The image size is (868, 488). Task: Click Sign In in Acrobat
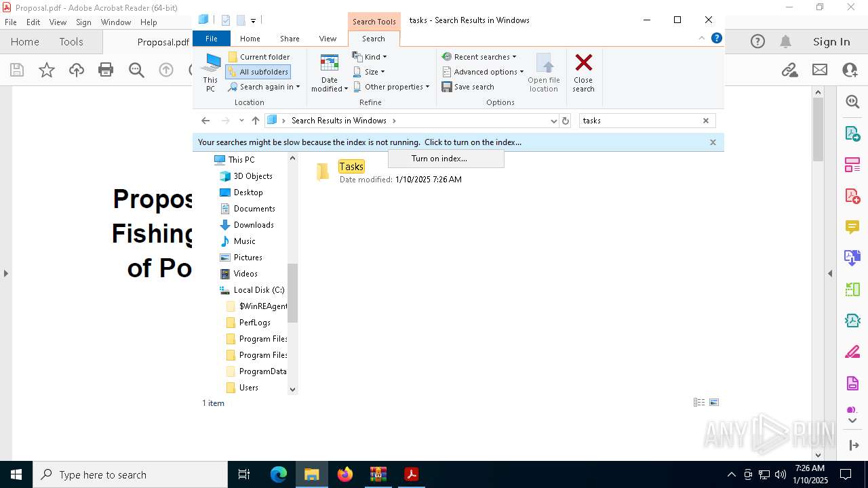coord(831,42)
